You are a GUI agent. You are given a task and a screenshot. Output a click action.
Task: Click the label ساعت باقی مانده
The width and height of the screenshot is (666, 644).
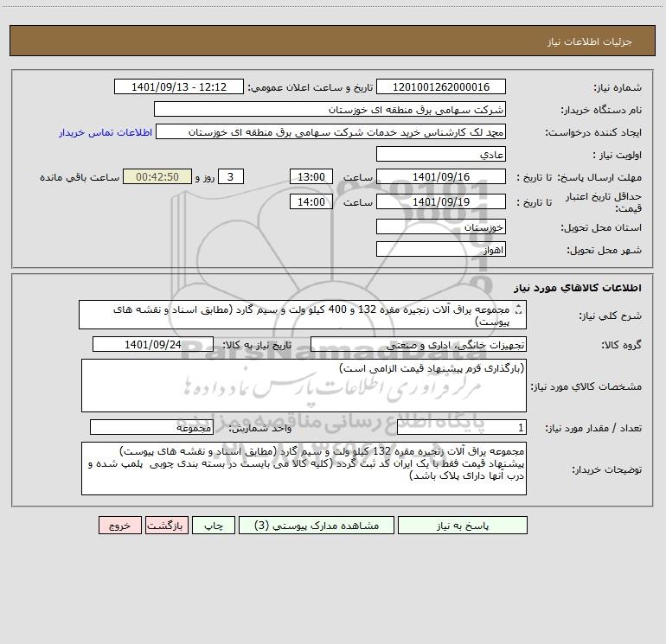(x=80, y=177)
